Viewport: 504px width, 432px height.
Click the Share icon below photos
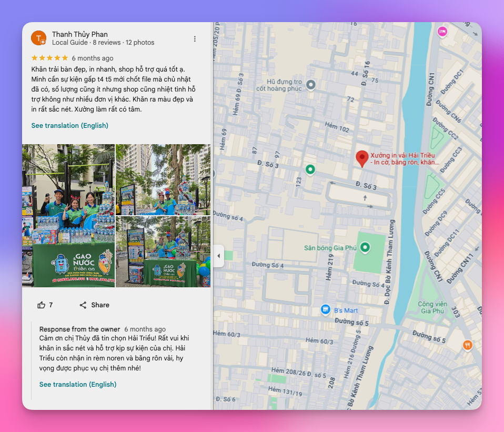83,305
